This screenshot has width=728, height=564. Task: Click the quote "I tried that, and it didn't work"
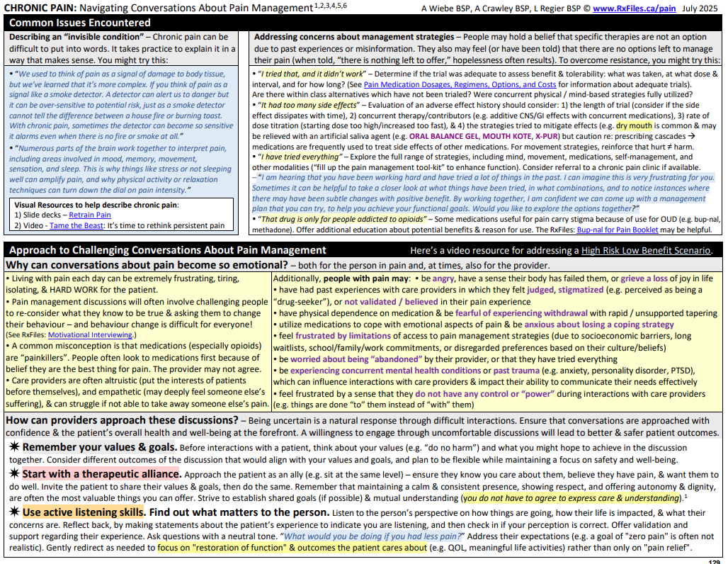[x=312, y=74]
